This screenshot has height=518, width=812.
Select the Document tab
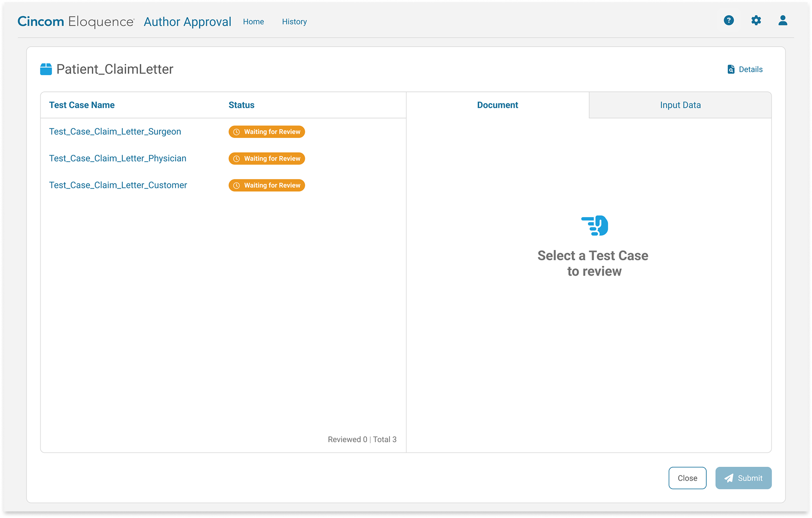[497, 105]
